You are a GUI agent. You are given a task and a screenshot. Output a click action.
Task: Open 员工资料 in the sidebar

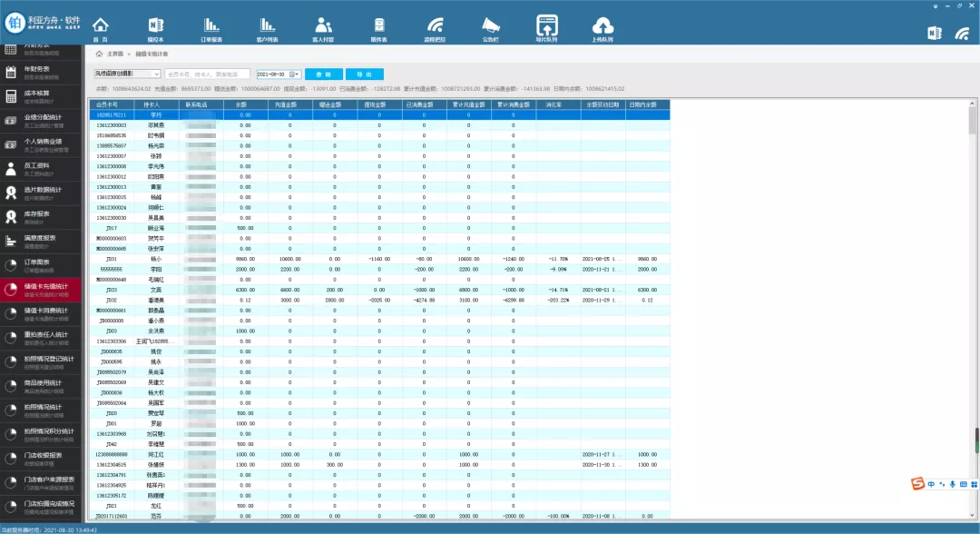(x=41, y=169)
